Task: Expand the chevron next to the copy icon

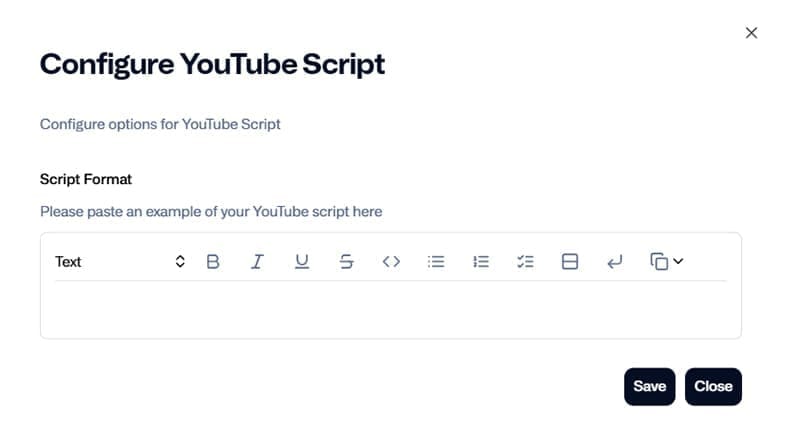Action: click(678, 261)
